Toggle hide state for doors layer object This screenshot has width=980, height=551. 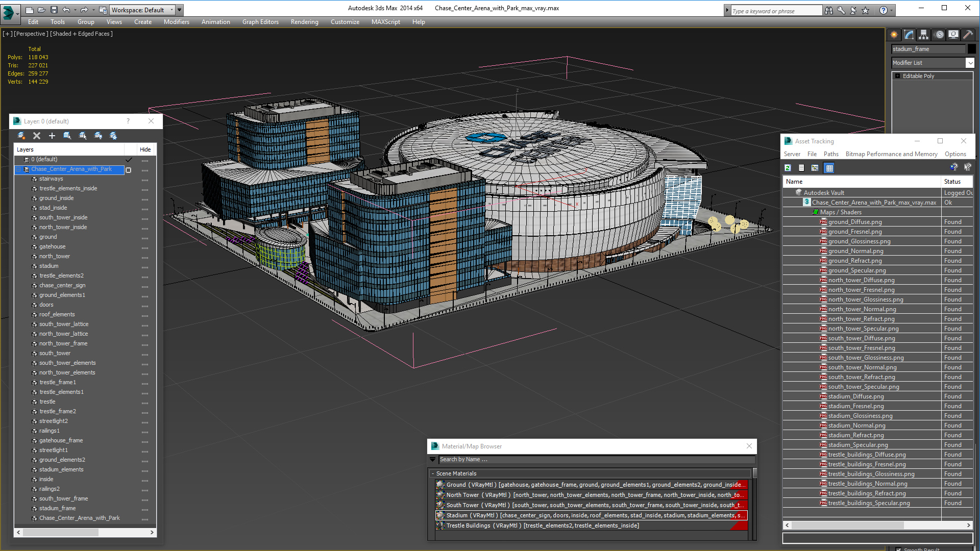(145, 306)
